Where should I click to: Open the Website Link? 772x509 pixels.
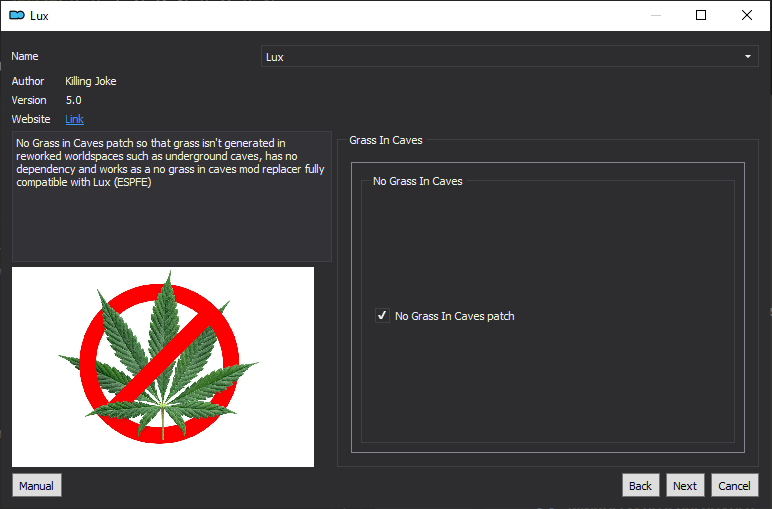[x=74, y=119]
